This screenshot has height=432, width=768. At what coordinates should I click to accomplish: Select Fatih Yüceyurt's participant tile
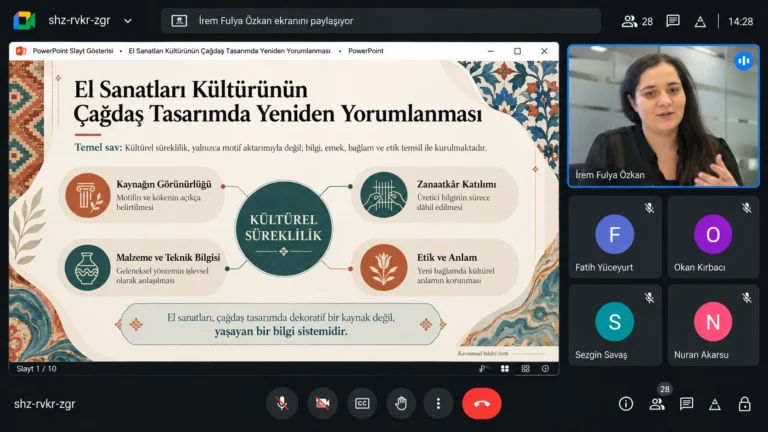point(615,237)
